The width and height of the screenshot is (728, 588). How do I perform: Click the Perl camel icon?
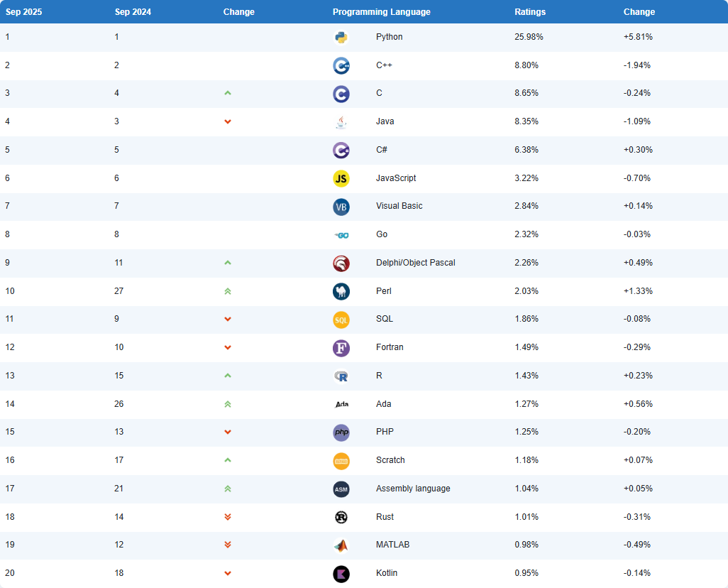tap(341, 291)
